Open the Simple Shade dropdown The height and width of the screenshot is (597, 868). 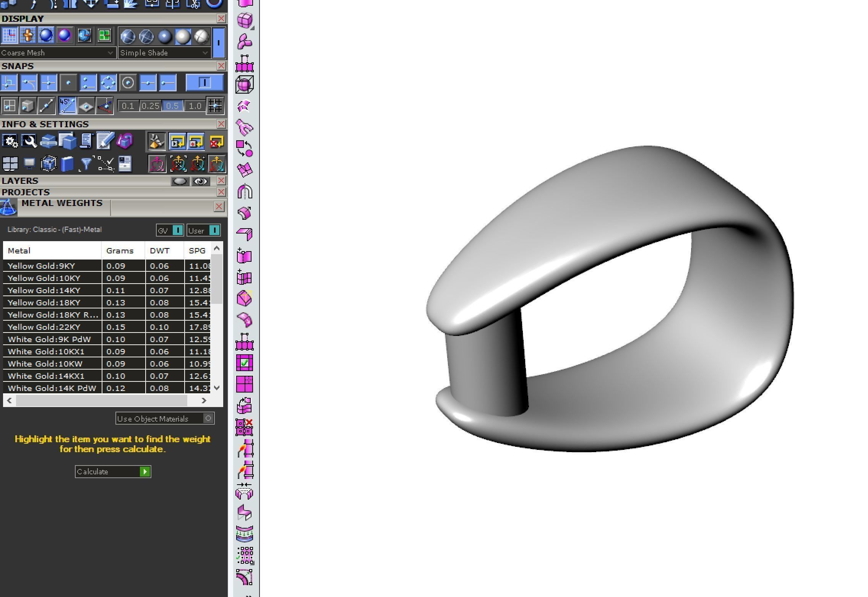pos(164,53)
